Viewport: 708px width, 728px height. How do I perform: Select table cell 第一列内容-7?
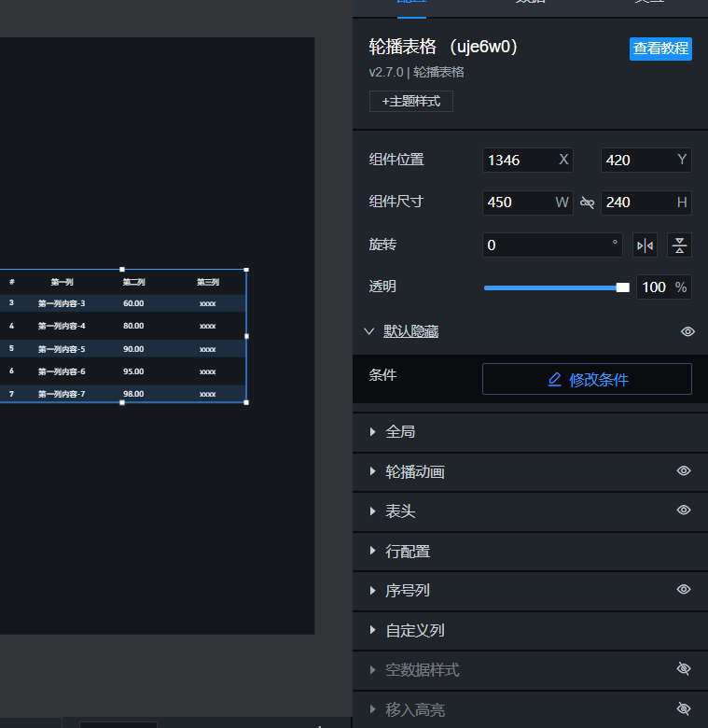point(62,394)
